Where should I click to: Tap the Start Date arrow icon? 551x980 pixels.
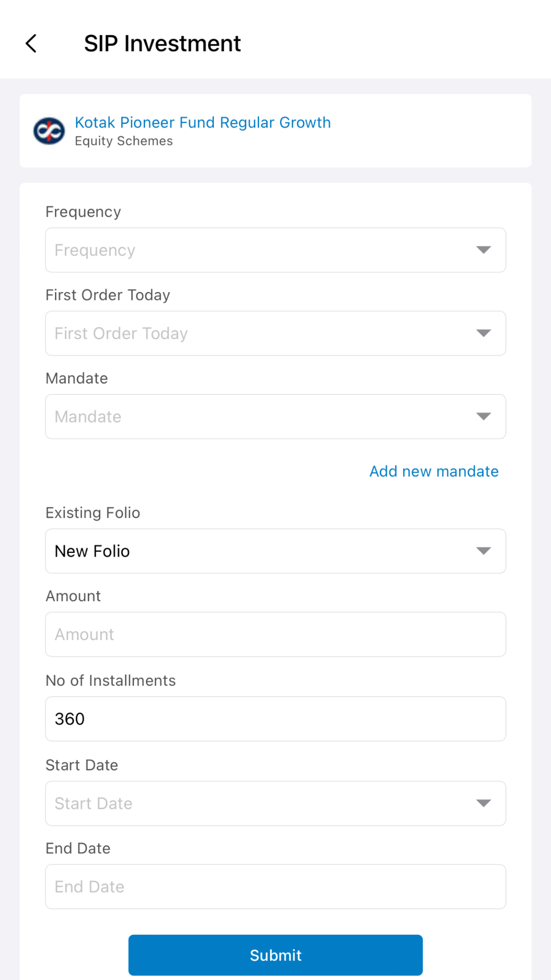(x=483, y=804)
